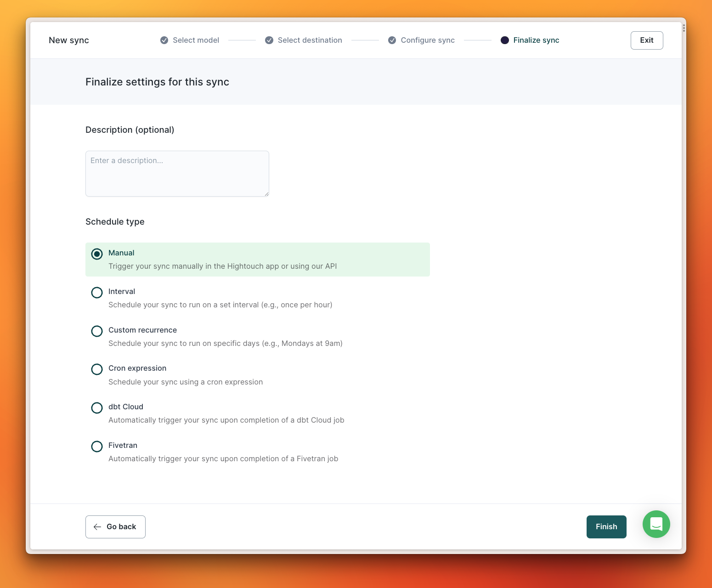Image resolution: width=712 pixels, height=588 pixels.
Task: Go back to the previous step
Action: [x=115, y=526]
